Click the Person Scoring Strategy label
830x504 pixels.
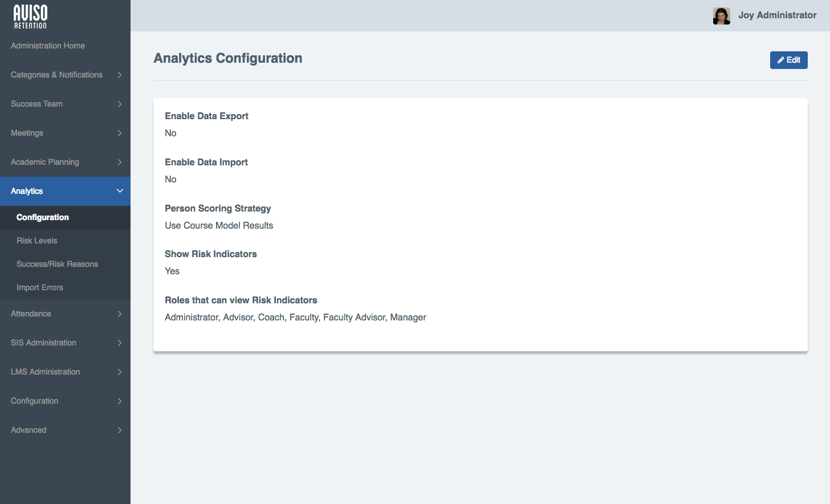point(218,208)
